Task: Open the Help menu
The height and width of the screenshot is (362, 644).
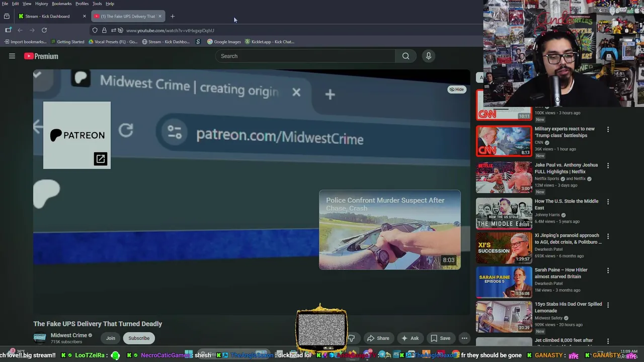Action: coord(110,4)
